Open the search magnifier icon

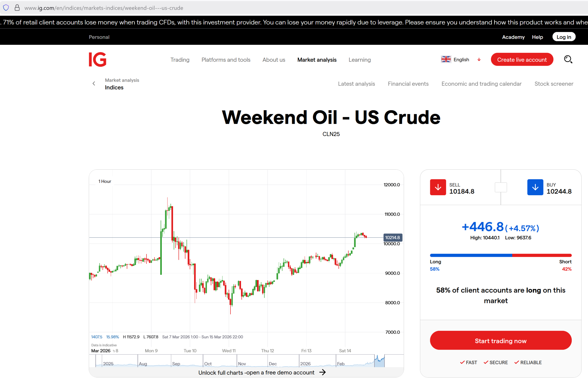[x=568, y=59]
